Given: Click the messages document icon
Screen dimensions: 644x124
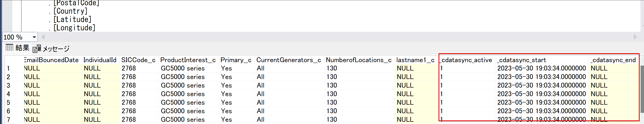Looking at the screenshot, I should click(37, 48).
